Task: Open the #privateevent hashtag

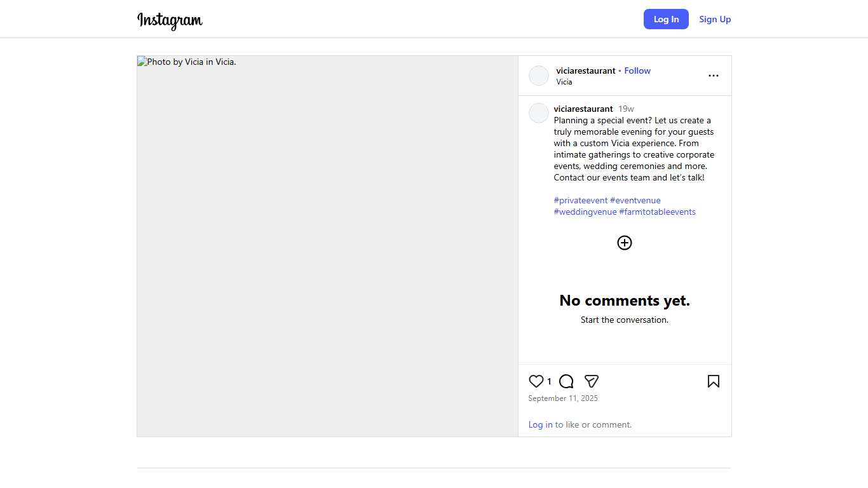Action: click(x=581, y=200)
